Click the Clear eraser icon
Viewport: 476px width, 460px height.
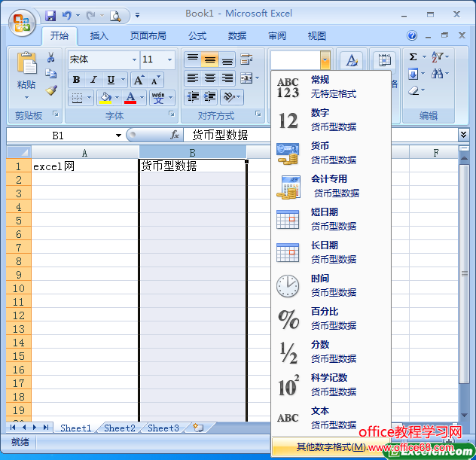pos(413,90)
